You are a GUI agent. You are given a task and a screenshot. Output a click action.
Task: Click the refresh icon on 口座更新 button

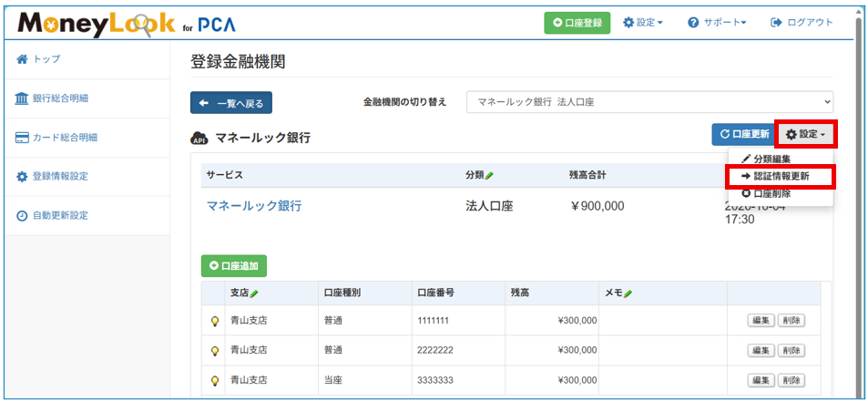click(x=725, y=134)
